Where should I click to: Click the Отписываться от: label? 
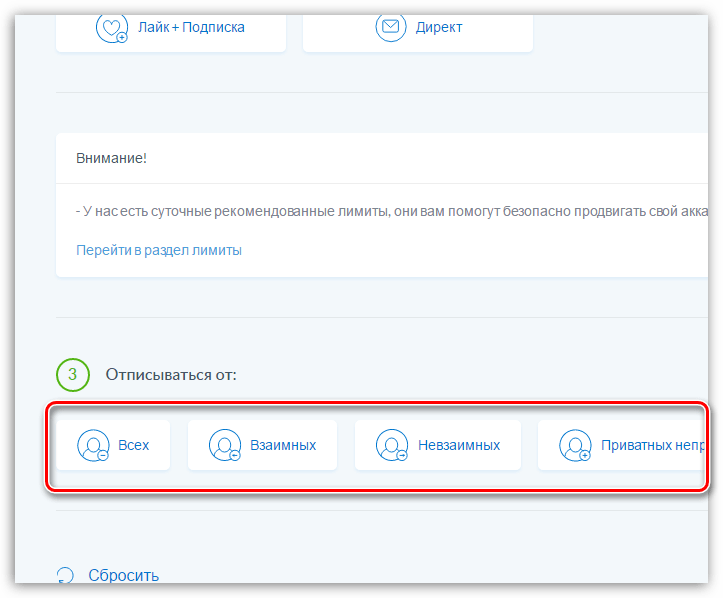[171, 375]
